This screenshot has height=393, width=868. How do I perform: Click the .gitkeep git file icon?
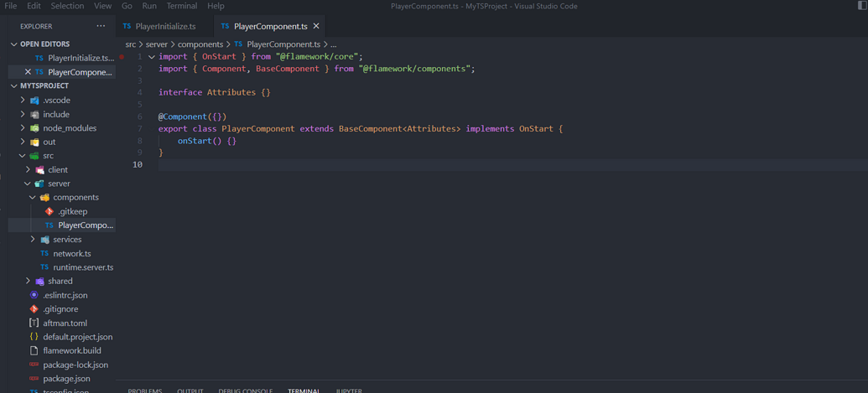tap(49, 211)
